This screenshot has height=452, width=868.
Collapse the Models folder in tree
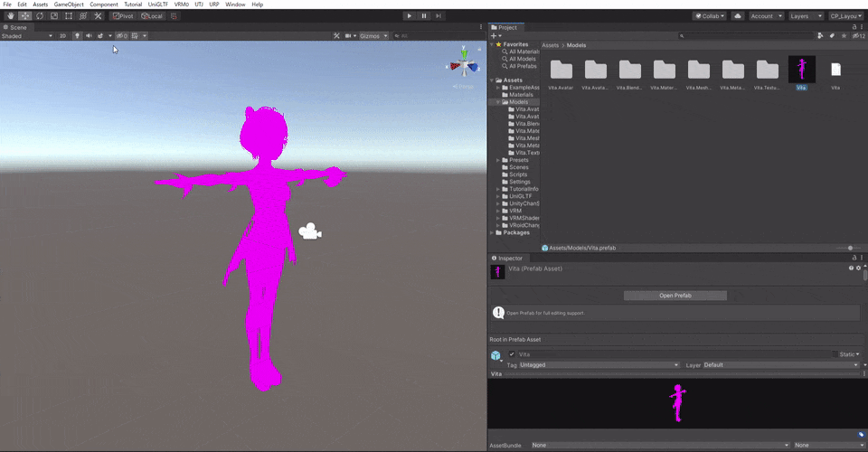point(498,102)
